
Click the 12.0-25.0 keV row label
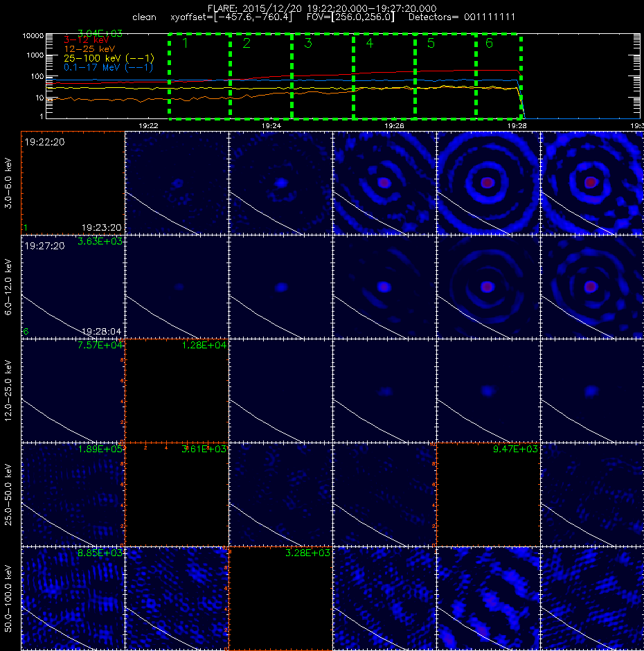(8, 391)
